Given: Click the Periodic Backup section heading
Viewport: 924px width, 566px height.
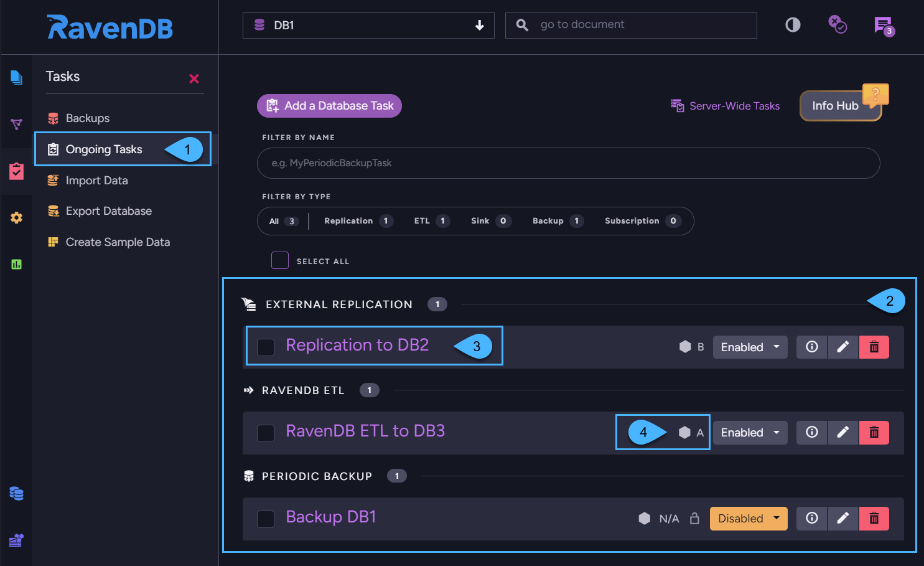Looking at the screenshot, I should 317,476.
